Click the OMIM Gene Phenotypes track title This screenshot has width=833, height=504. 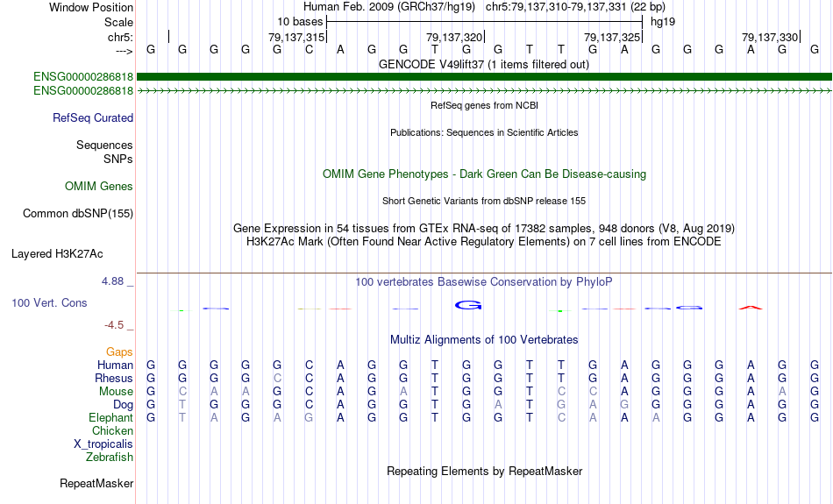click(485, 174)
